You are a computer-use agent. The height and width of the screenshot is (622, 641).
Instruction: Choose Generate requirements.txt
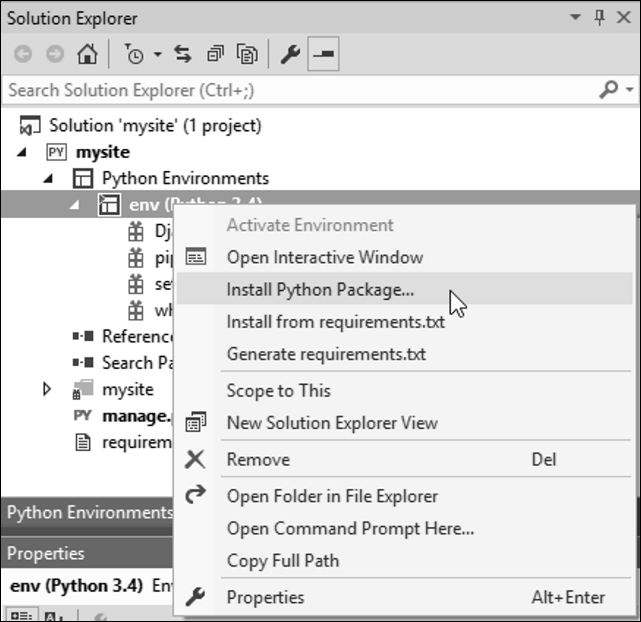click(x=326, y=354)
